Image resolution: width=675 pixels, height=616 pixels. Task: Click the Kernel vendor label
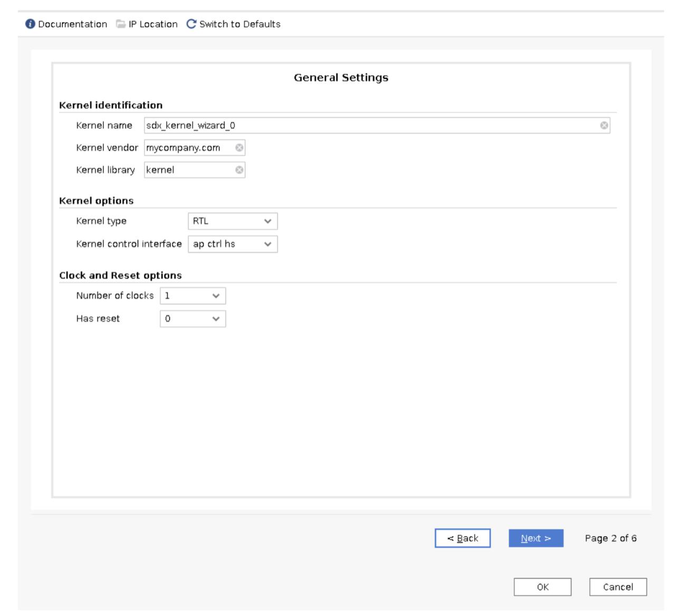click(x=107, y=148)
